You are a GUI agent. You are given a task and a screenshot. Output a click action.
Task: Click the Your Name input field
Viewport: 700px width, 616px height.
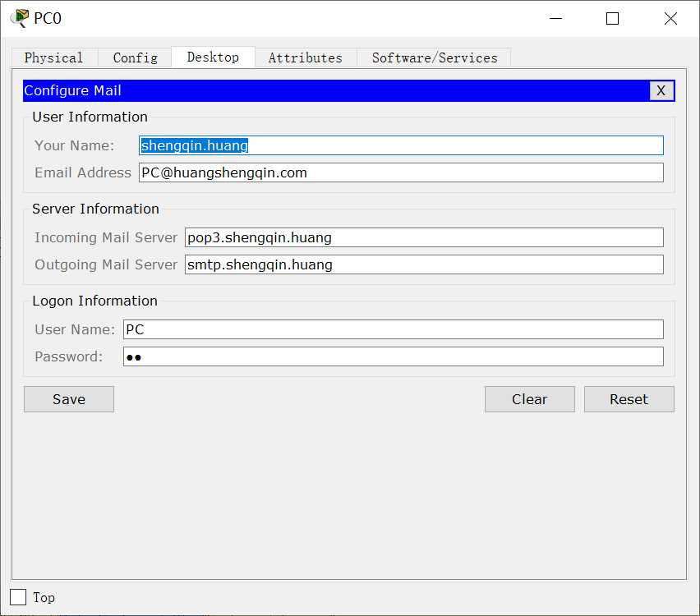click(401, 145)
